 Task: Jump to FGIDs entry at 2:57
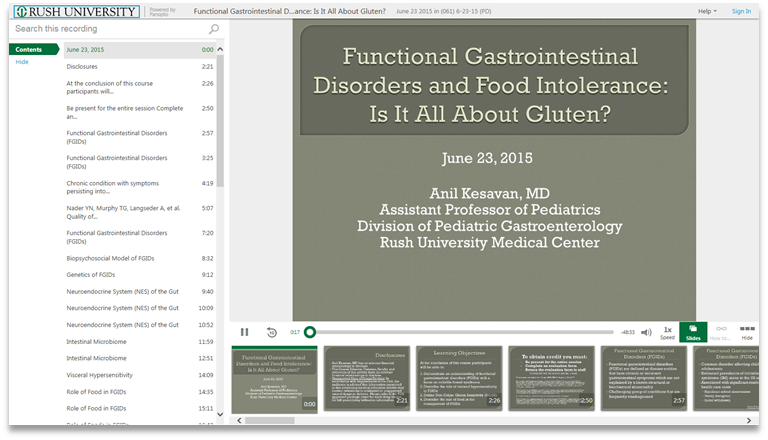[140, 137]
